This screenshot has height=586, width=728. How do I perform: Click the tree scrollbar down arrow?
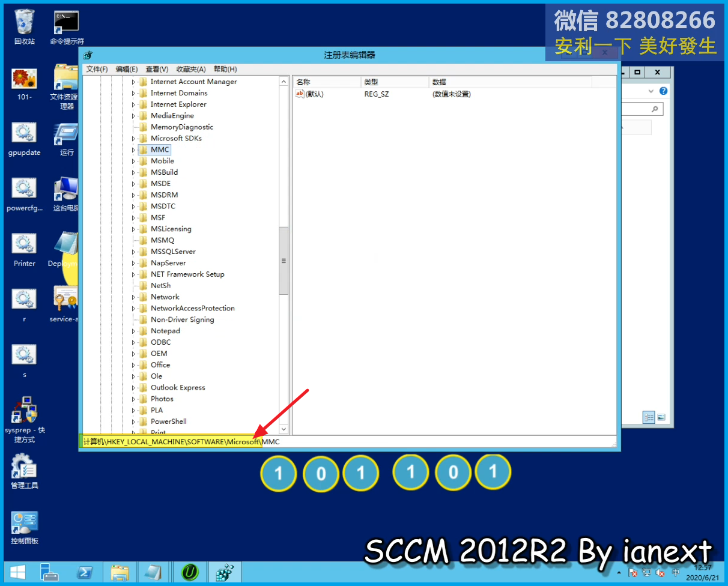pyautogui.click(x=284, y=429)
